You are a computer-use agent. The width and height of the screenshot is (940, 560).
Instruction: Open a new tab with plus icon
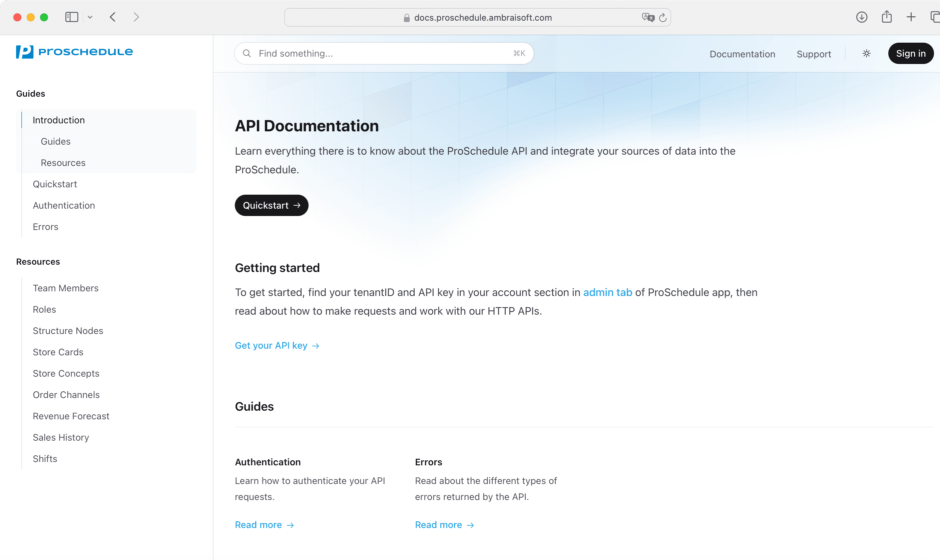(911, 17)
